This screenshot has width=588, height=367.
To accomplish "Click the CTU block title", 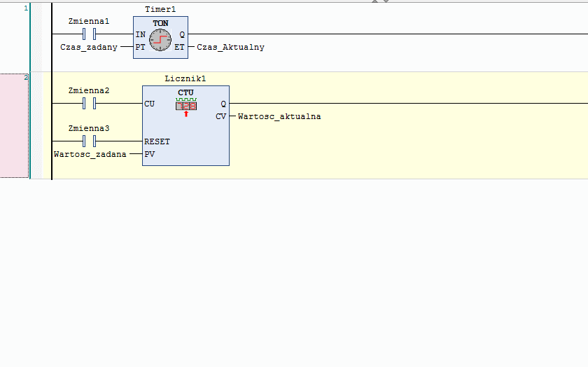I will coord(185,92).
